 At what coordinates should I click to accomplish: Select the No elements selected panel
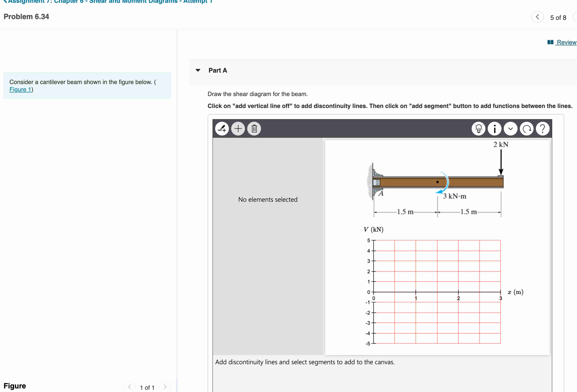point(268,199)
